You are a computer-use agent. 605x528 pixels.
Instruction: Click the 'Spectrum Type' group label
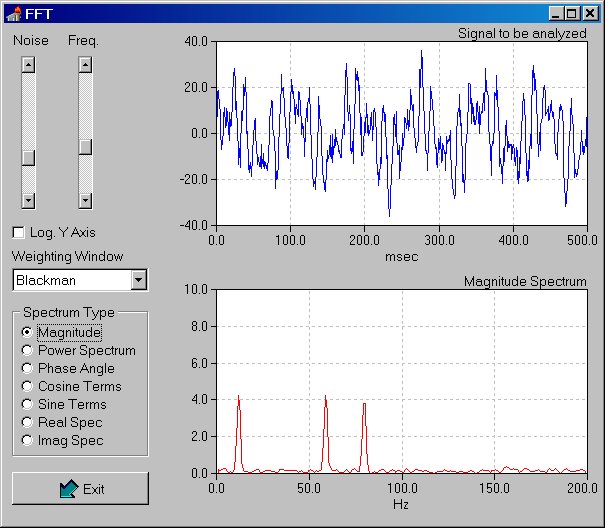(x=69, y=312)
